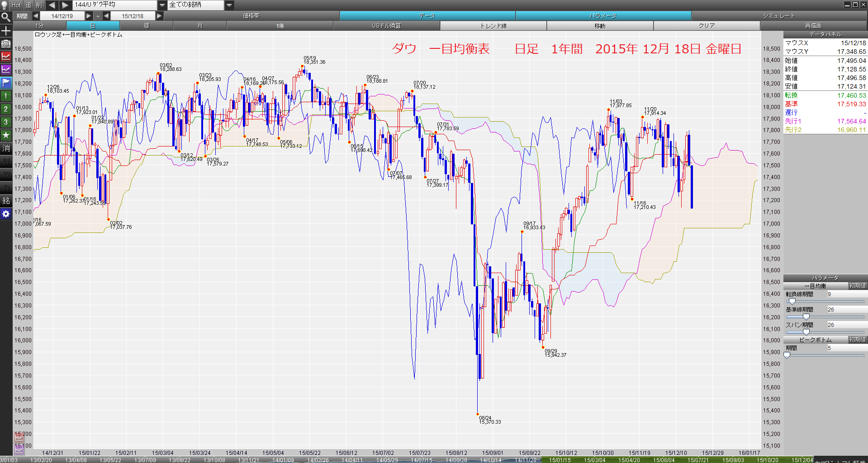868x463 pixels.
Task: Toggle the パラメータ parameter panel
Action: [x=603, y=16]
